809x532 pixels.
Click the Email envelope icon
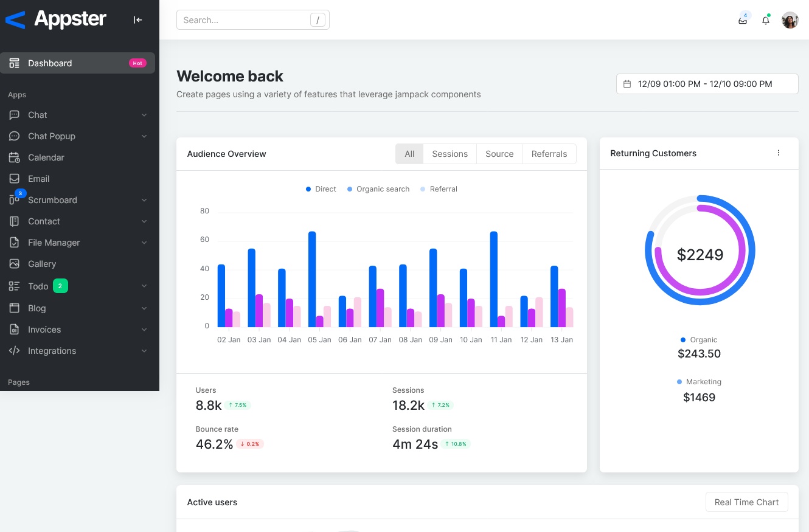[x=15, y=179]
